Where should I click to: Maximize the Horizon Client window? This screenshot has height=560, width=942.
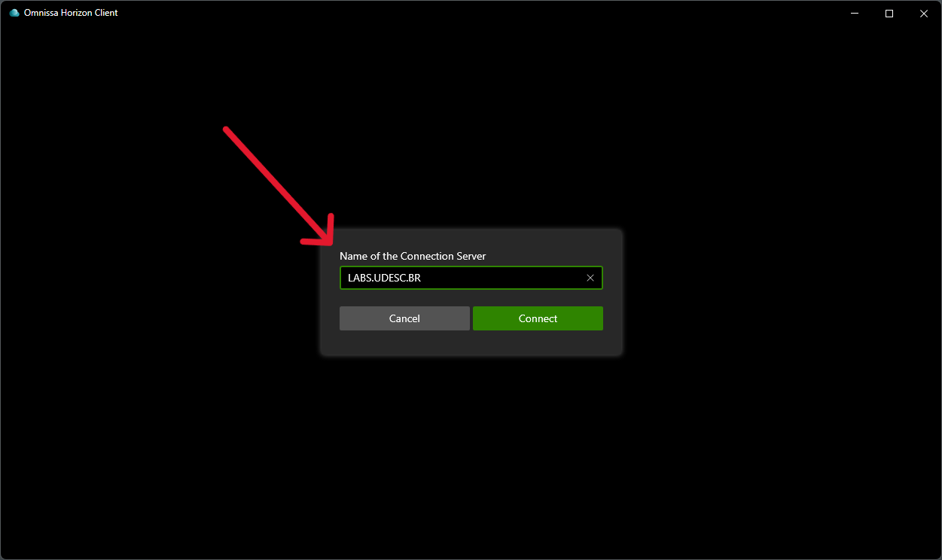(889, 13)
